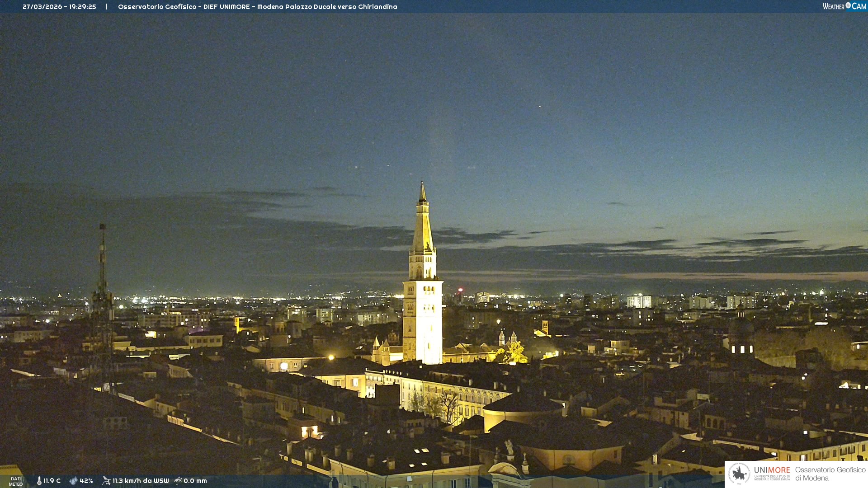Click the WeatherCam logo in top corner

(844, 6)
